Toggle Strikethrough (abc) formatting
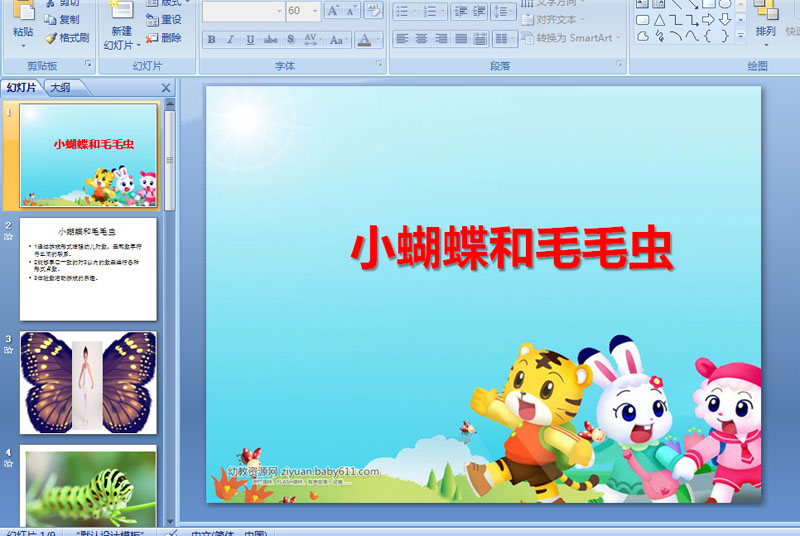The width and height of the screenshot is (800, 536). 270,39
